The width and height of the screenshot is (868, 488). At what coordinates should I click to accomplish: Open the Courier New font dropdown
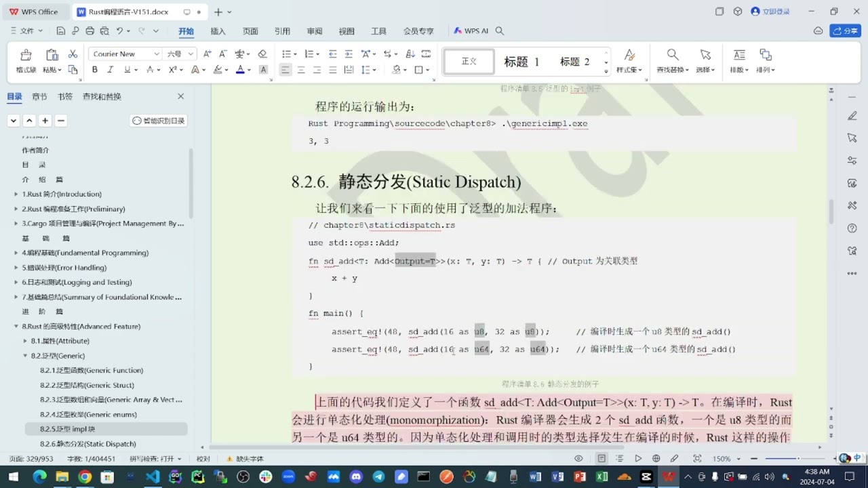click(157, 54)
